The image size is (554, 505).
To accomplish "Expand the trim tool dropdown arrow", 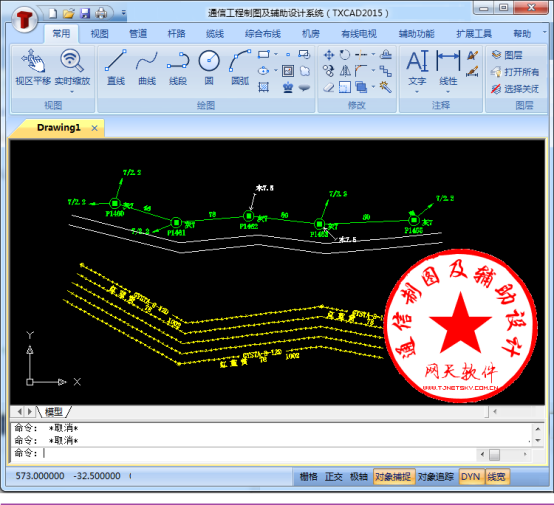I will tap(373, 54).
